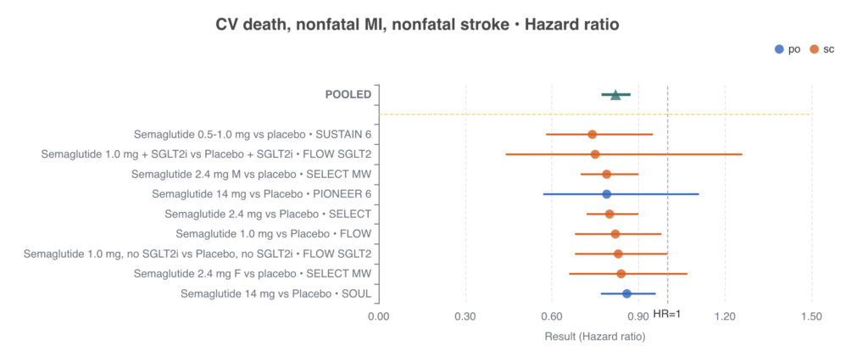Toggle the sc series legend label

click(829, 49)
